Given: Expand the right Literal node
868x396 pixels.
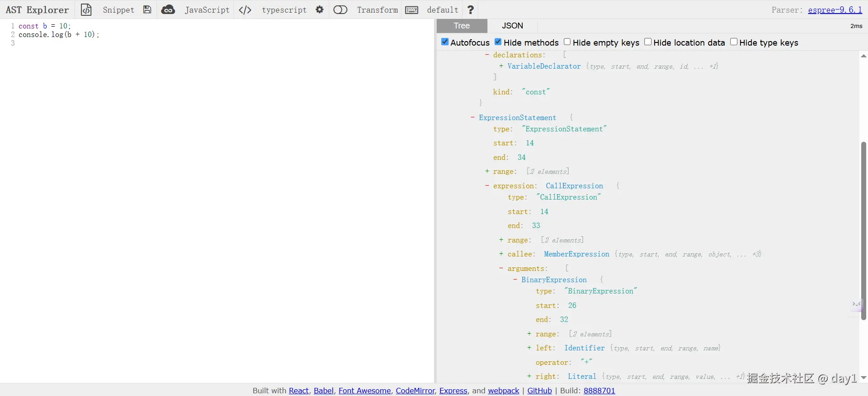Looking at the screenshot, I should pos(529,376).
